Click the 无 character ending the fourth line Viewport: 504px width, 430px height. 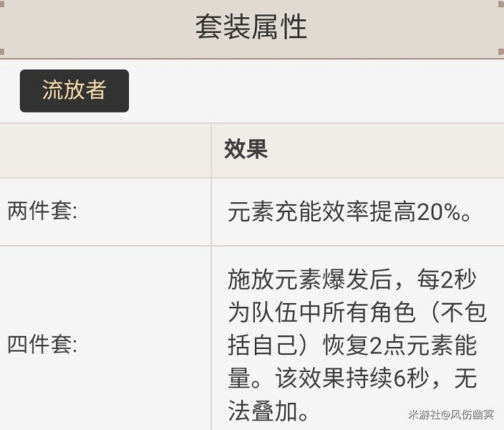(465, 378)
